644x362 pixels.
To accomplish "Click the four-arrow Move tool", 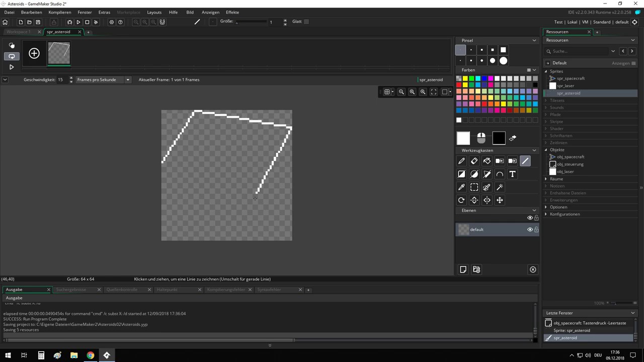I will point(500,200).
